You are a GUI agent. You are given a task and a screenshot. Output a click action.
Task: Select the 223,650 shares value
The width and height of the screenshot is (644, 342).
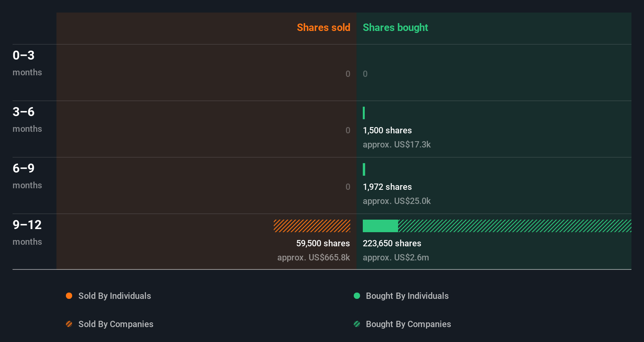pos(392,243)
